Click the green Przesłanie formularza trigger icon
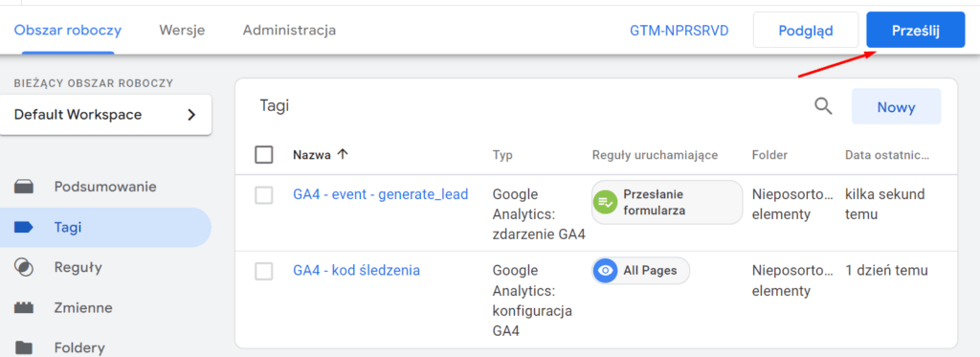Image resolution: width=980 pixels, height=357 pixels. (605, 202)
